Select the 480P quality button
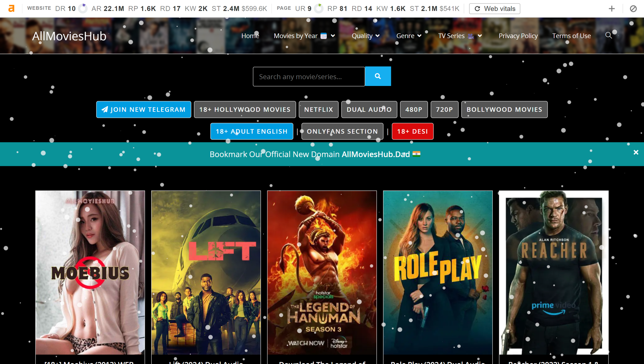The height and width of the screenshot is (364, 644). coord(414,109)
